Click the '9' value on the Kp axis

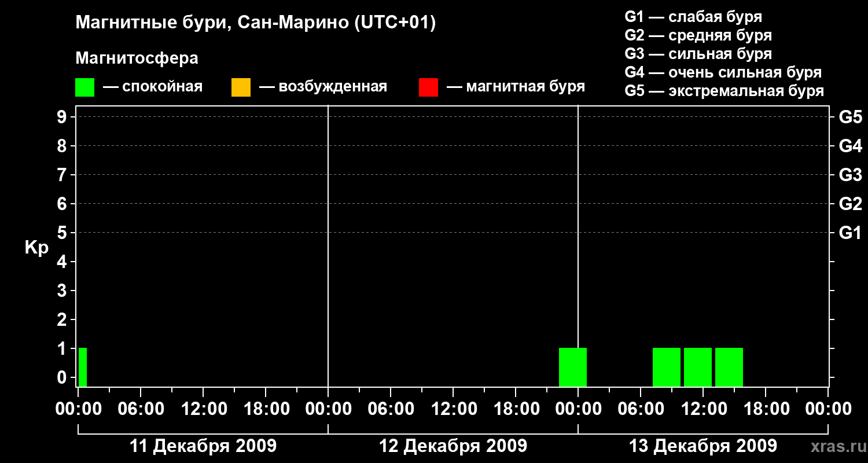(x=63, y=117)
